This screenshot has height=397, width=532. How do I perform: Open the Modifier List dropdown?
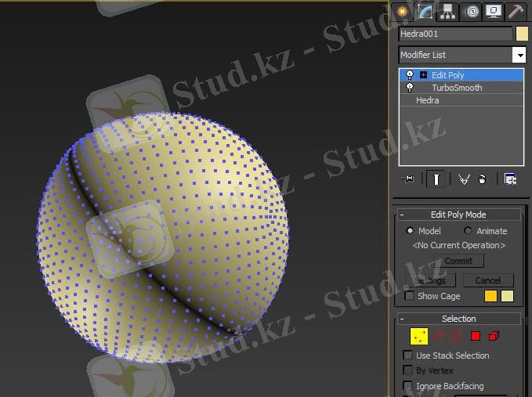pos(519,55)
